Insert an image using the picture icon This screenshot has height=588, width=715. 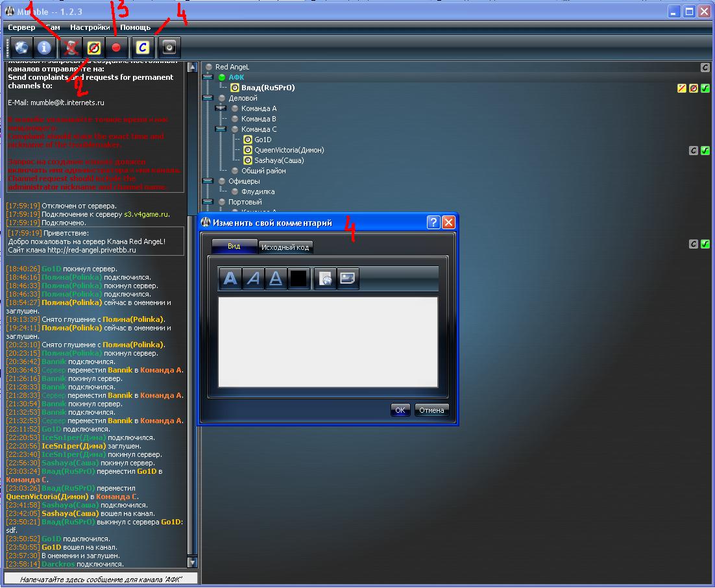[x=348, y=278]
